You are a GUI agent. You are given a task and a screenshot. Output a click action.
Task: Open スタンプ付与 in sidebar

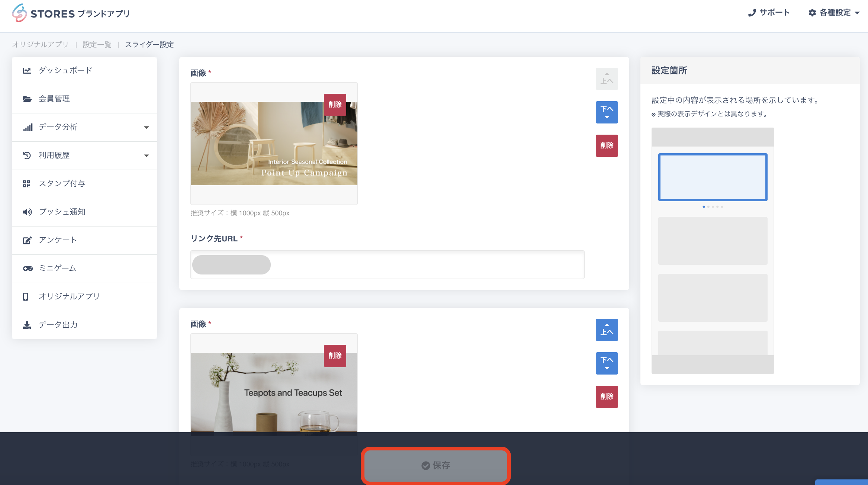[84, 184]
